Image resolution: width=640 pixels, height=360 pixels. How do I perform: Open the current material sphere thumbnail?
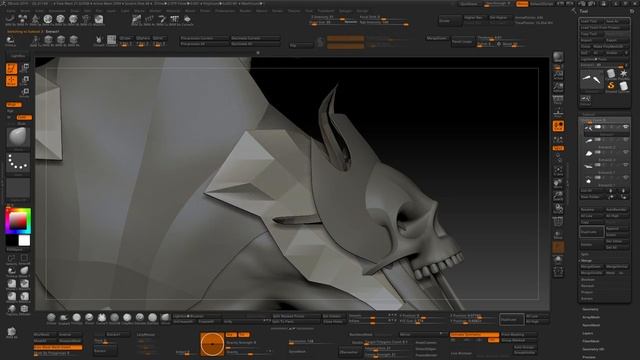click(x=18, y=138)
